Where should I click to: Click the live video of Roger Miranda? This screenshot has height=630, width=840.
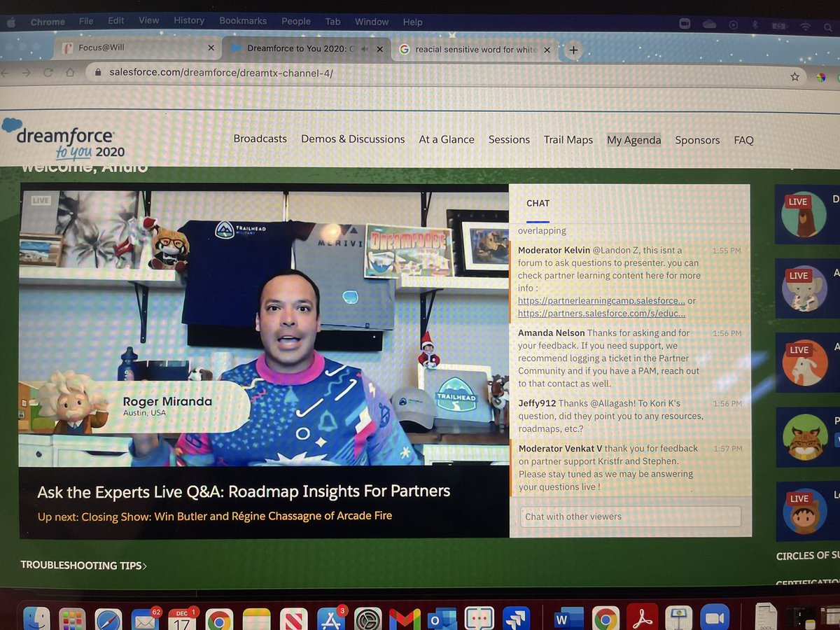pos(264,325)
